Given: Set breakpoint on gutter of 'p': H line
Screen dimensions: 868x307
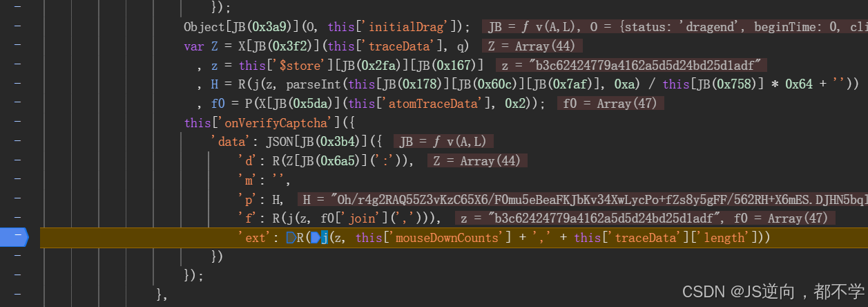Looking at the screenshot, I should [17, 199].
